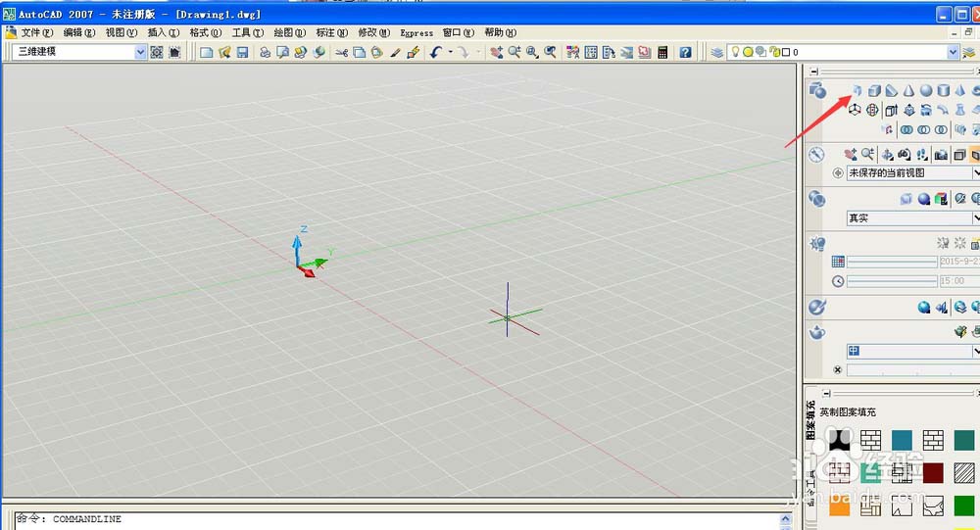
Task: Collapse the tool palette minus button
Action: pyautogui.click(x=826, y=393)
